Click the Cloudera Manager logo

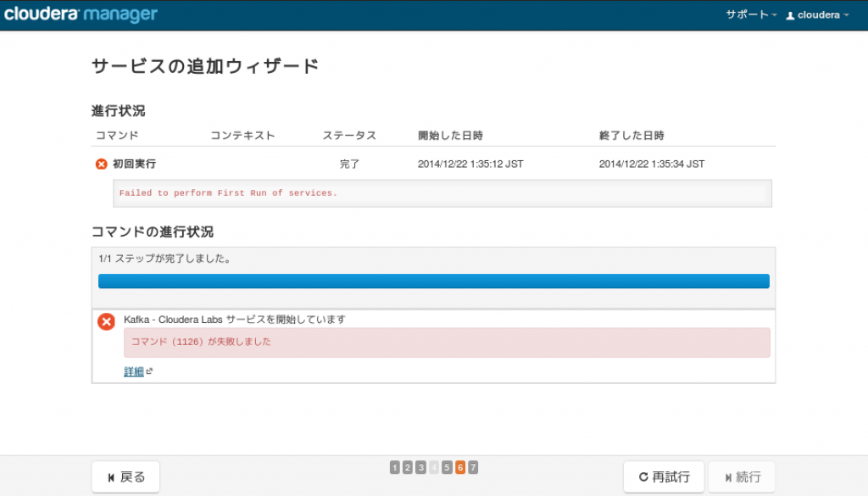81,14
